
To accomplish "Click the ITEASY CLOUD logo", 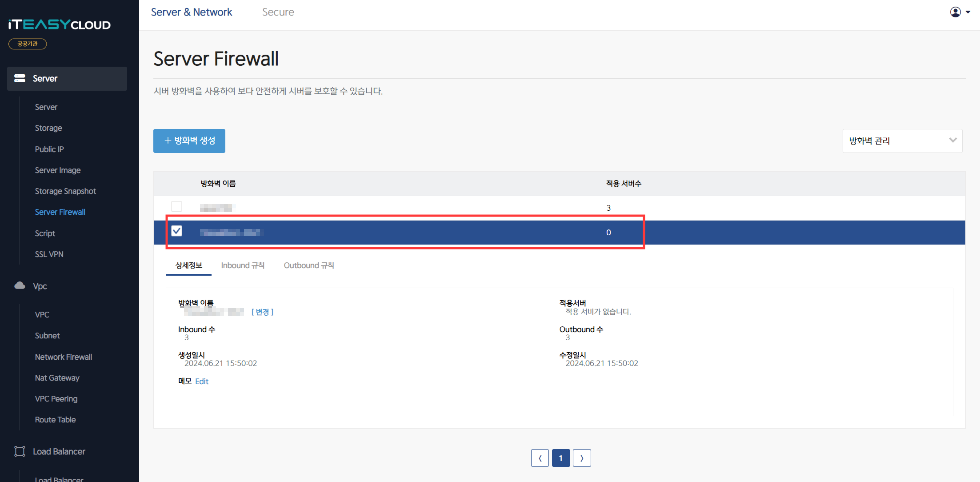I will coord(60,24).
